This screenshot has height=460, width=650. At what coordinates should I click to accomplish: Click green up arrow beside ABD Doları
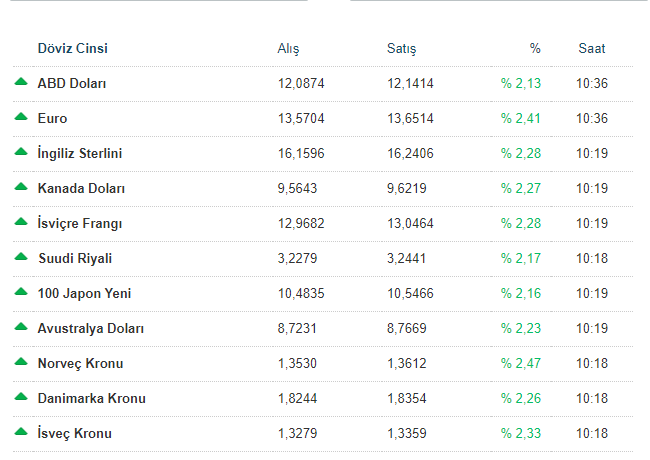(x=21, y=82)
